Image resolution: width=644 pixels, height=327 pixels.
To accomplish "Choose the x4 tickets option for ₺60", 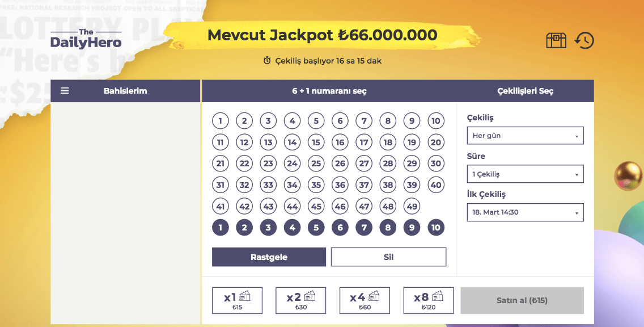I will 365,300.
